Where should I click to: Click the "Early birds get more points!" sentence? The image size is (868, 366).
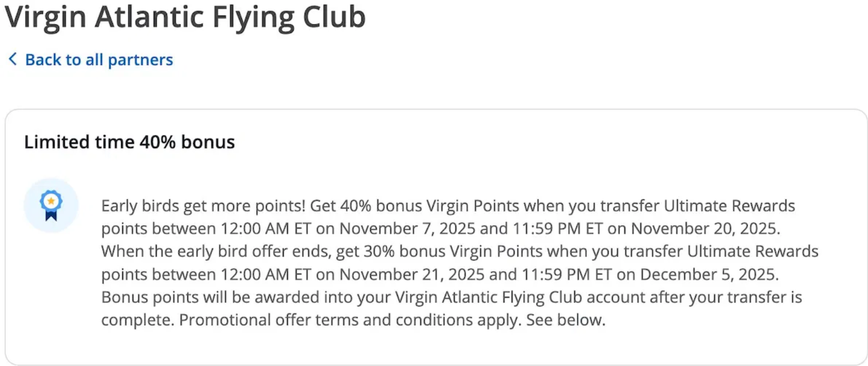point(203,206)
